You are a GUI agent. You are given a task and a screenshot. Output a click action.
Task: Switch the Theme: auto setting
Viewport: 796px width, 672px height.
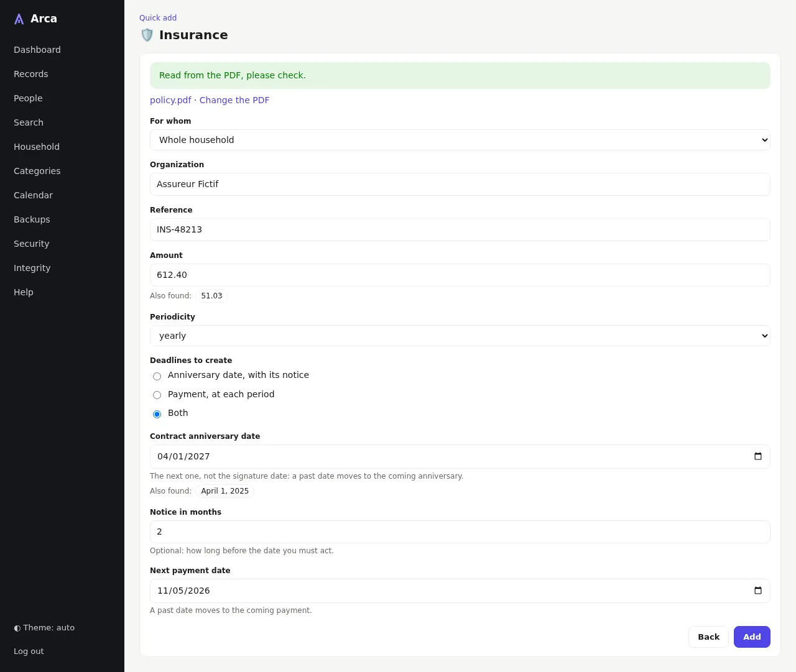coord(44,628)
